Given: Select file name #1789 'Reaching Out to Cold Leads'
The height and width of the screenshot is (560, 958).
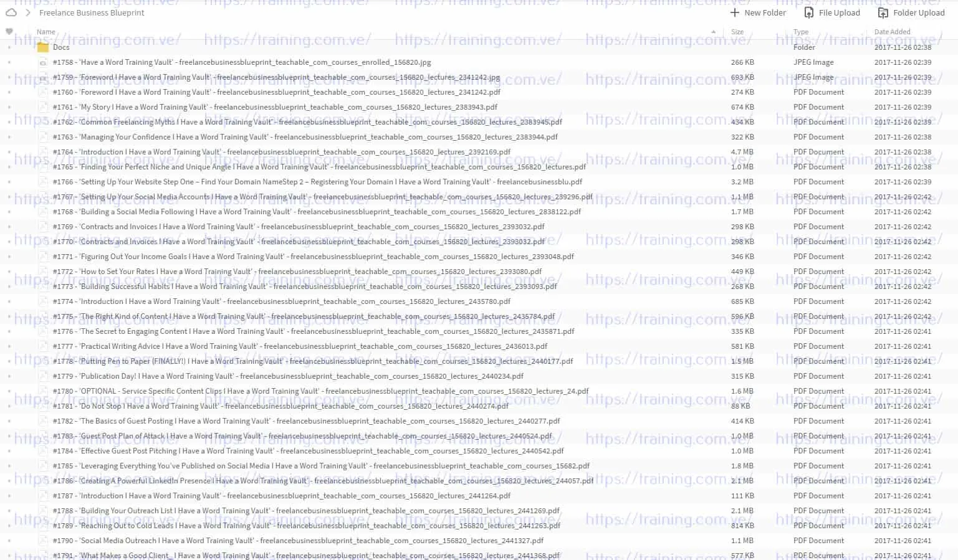Looking at the screenshot, I should pyautogui.click(x=307, y=526).
